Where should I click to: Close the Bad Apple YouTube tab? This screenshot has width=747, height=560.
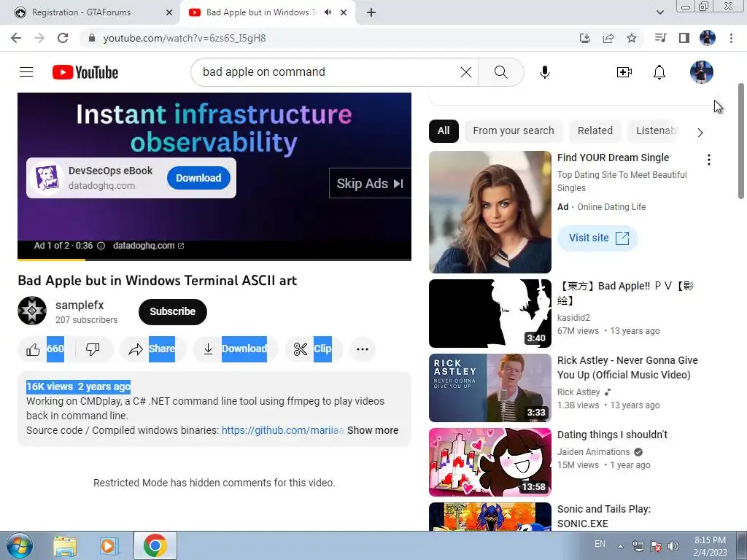click(x=344, y=12)
